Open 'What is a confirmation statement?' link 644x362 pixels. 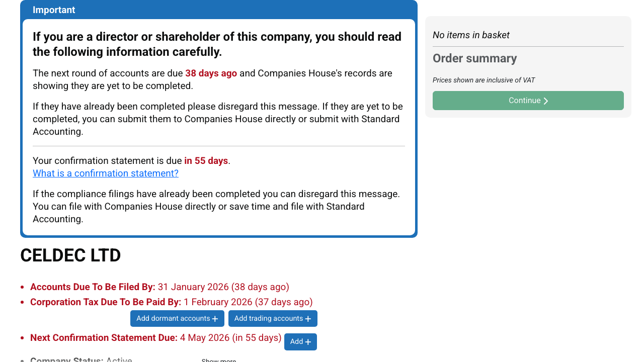click(106, 173)
